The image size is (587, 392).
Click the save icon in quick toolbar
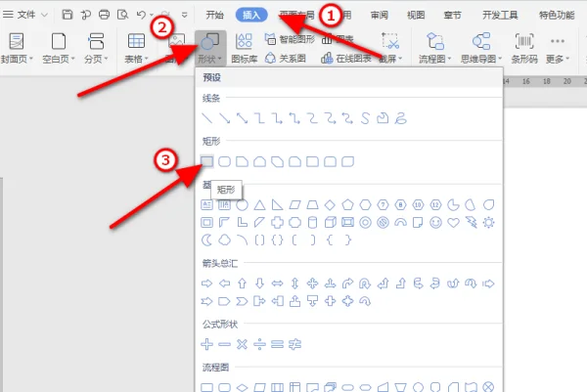pyautogui.click(x=68, y=15)
